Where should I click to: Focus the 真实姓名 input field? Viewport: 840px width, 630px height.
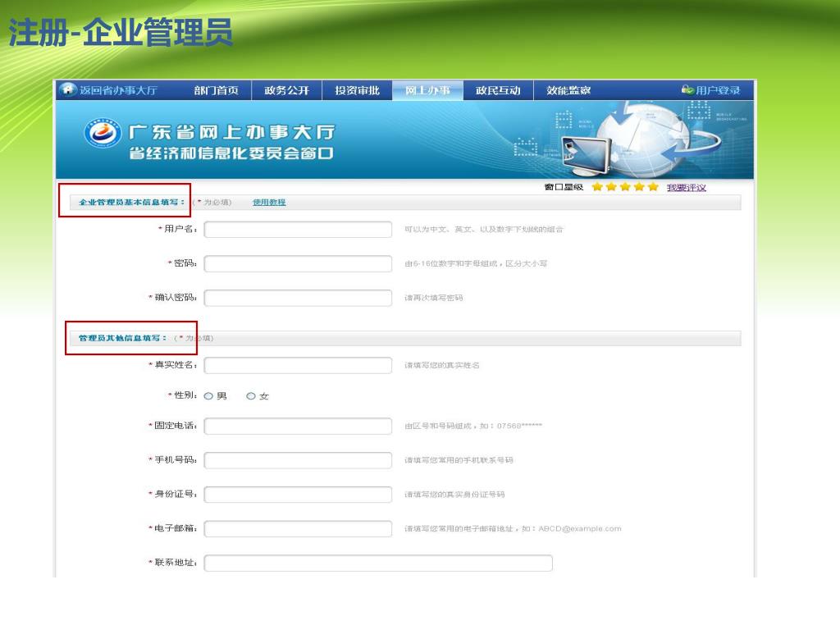coord(298,365)
